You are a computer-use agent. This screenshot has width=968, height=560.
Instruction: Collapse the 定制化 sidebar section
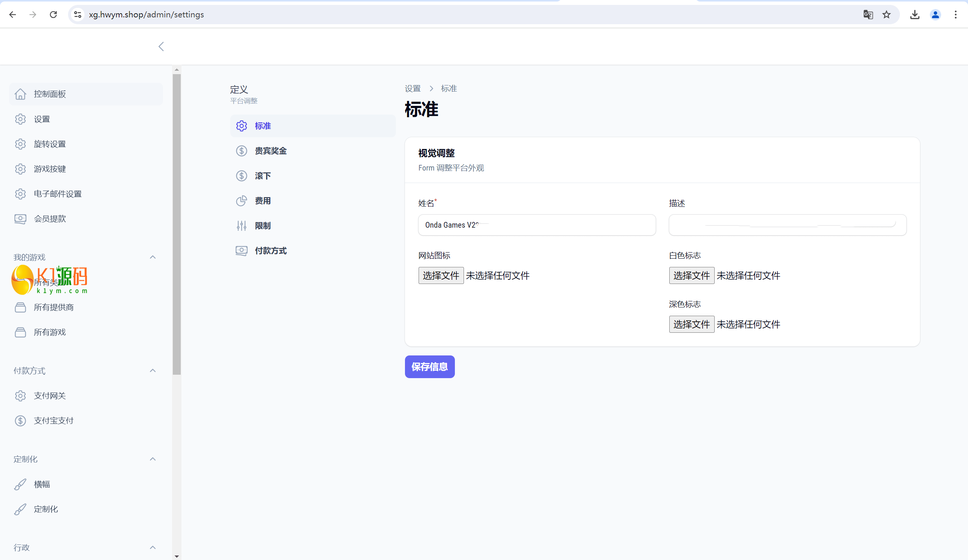click(x=152, y=459)
